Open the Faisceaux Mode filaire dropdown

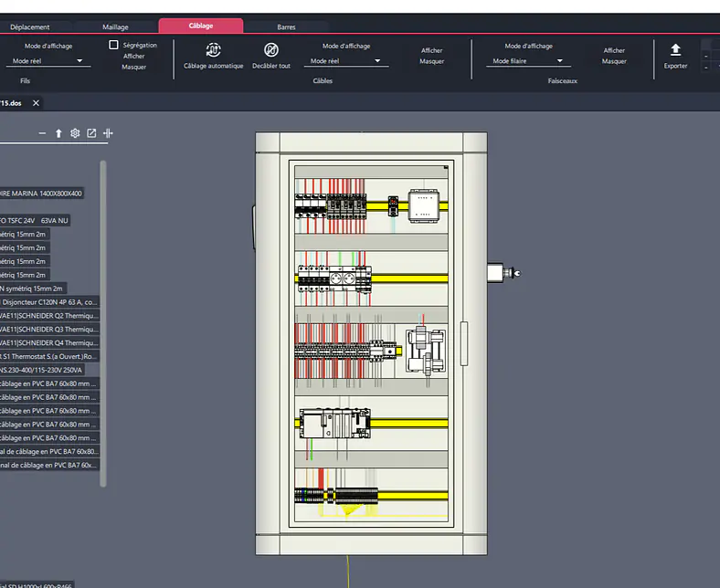tap(528, 60)
